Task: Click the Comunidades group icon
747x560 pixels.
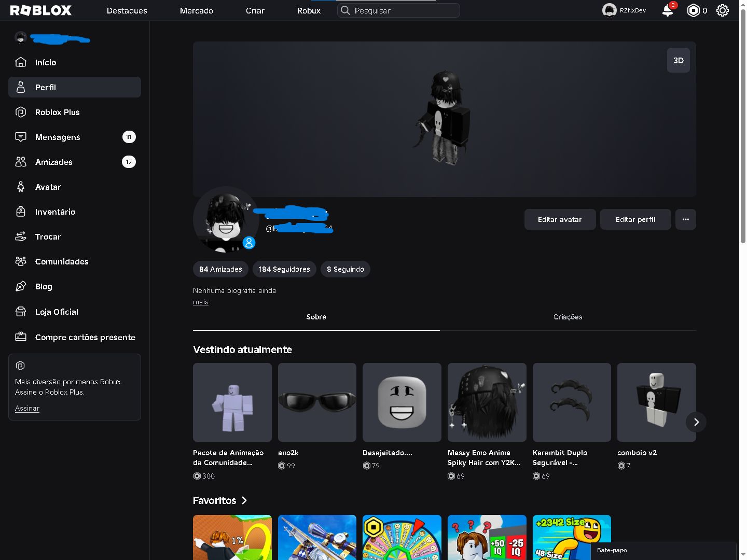Action: click(21, 261)
